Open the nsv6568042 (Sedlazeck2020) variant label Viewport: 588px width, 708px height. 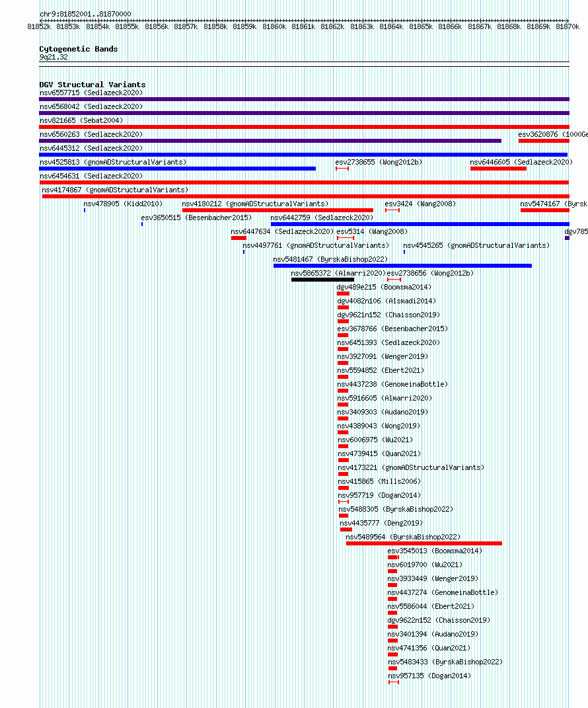click(x=91, y=106)
